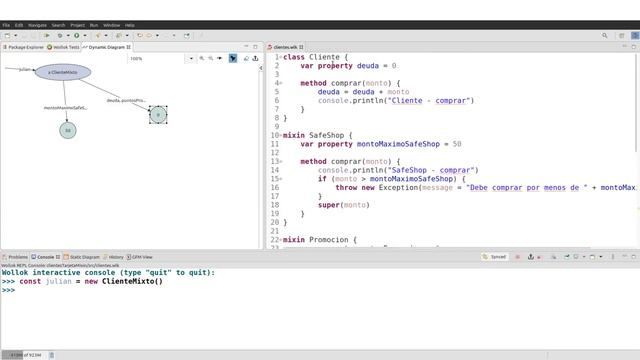Select the node with value 50

point(68,130)
